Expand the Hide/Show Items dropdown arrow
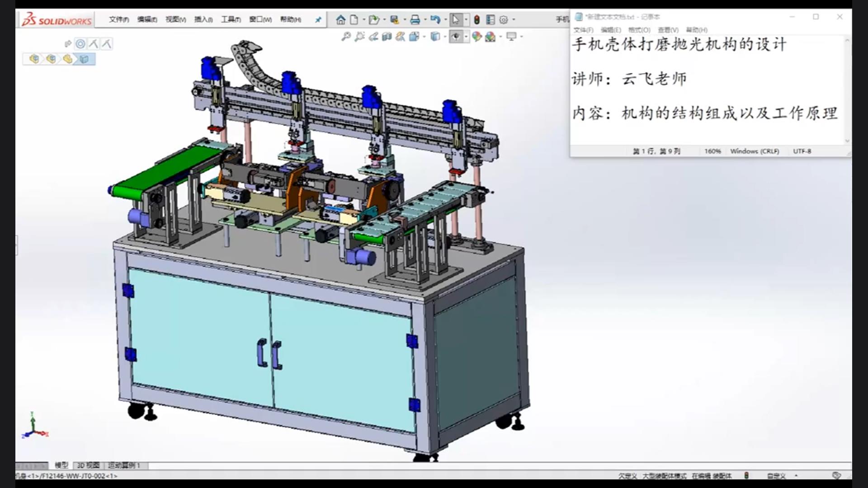The width and height of the screenshot is (868, 488). 466,37
